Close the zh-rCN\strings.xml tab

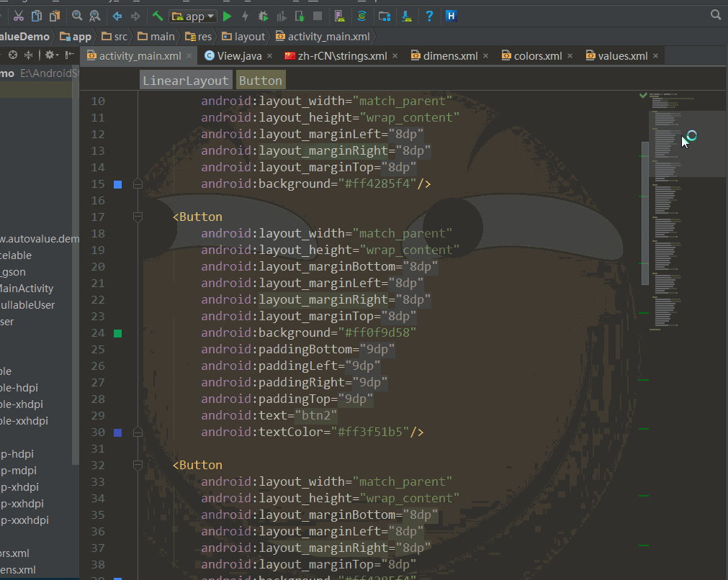pos(395,56)
